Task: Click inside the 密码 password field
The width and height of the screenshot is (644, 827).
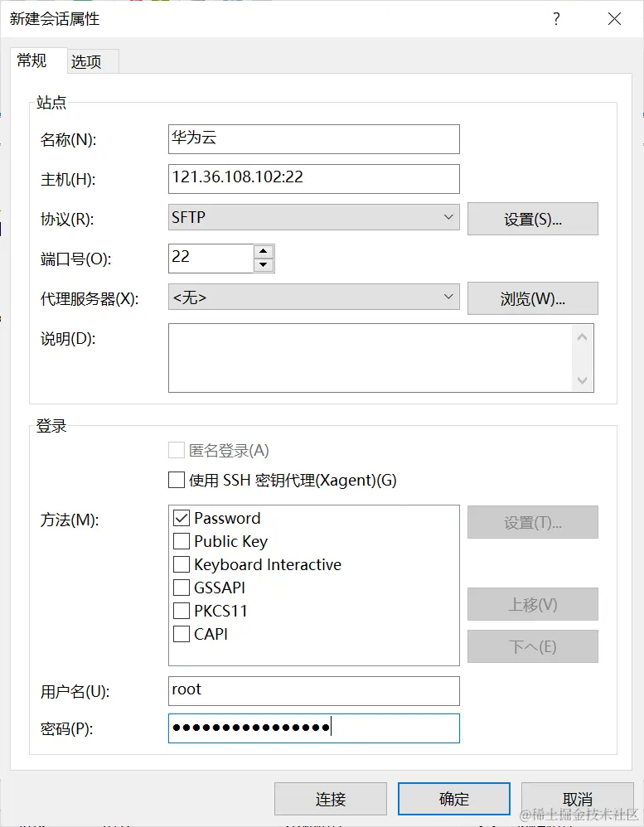Action: (x=313, y=728)
